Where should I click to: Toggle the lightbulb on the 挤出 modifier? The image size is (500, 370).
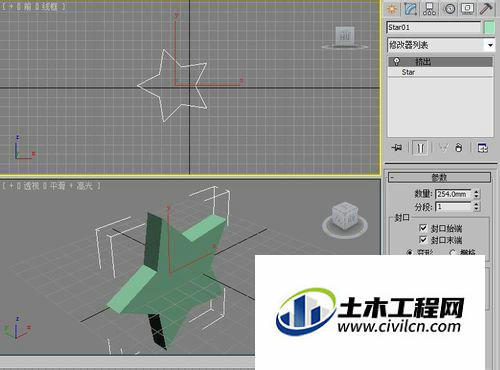coord(397,61)
